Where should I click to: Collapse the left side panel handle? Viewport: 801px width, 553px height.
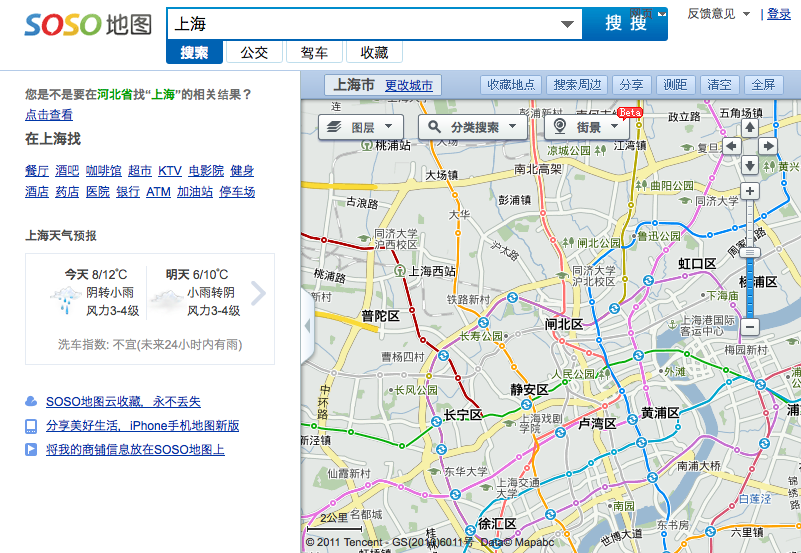(x=308, y=329)
